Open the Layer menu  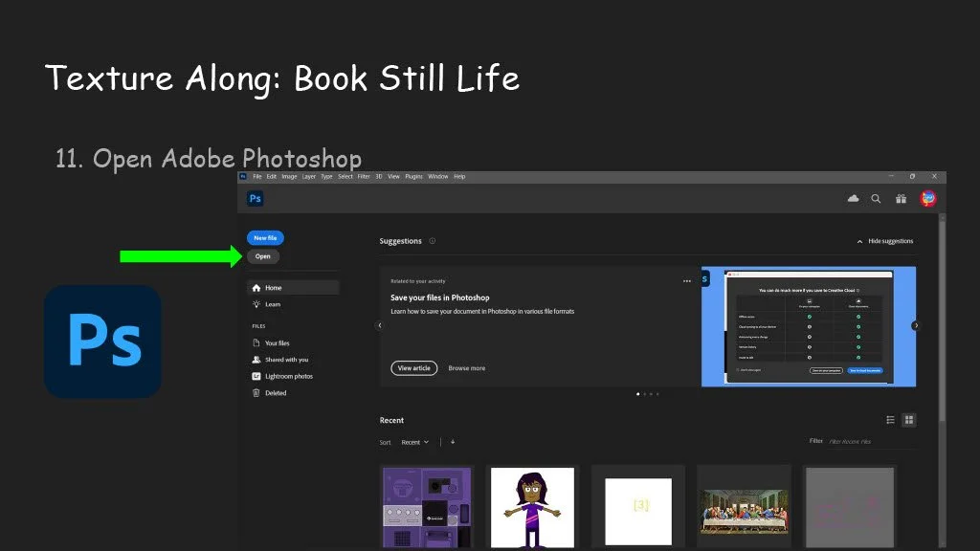click(309, 177)
